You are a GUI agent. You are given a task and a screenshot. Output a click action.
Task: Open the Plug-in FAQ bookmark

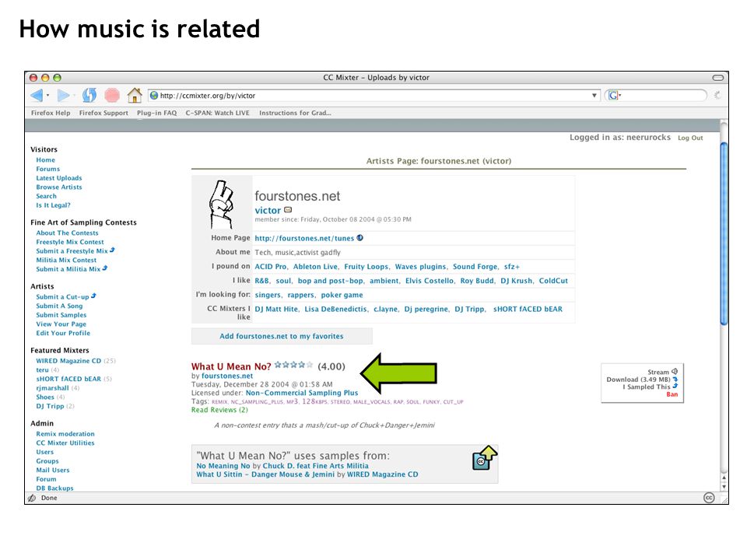point(156,113)
